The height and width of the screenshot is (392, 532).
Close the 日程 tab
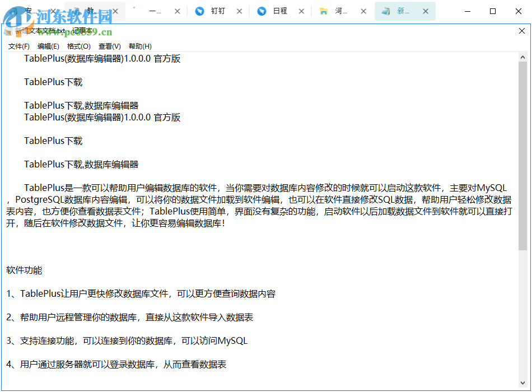click(x=301, y=11)
